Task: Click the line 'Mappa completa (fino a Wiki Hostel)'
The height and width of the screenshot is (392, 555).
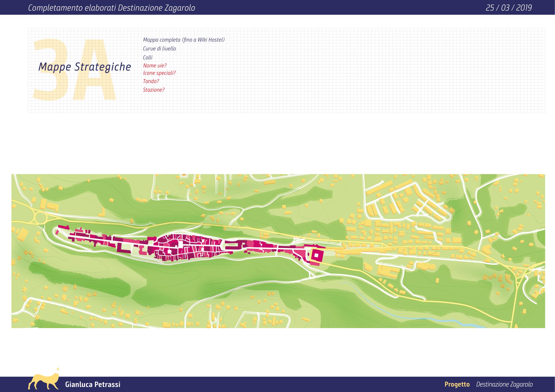Action: (x=184, y=40)
